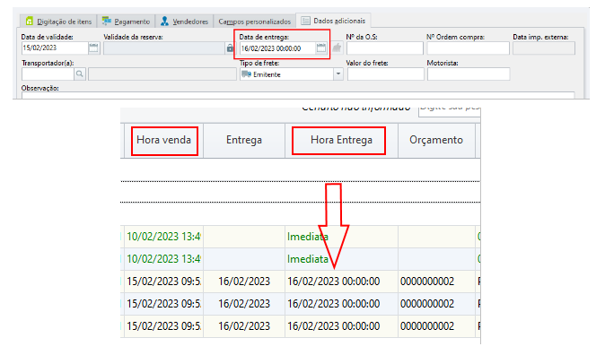Click Tipo de frete Emitente truck icon

pos(246,74)
